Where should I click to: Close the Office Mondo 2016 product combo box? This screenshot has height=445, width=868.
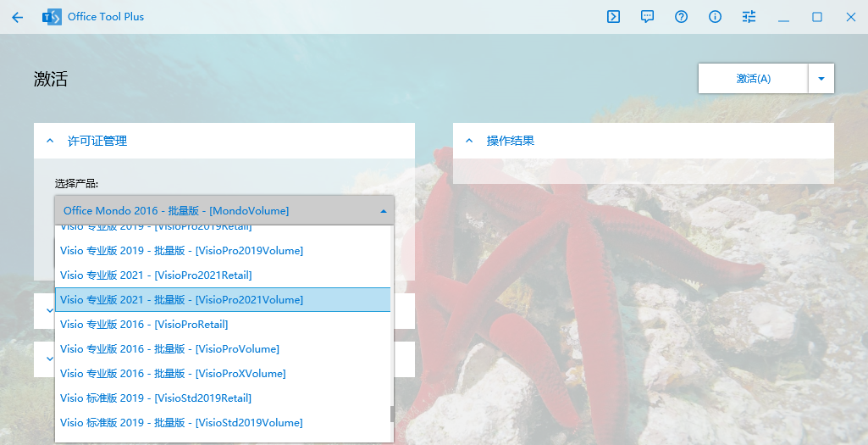[224, 210]
